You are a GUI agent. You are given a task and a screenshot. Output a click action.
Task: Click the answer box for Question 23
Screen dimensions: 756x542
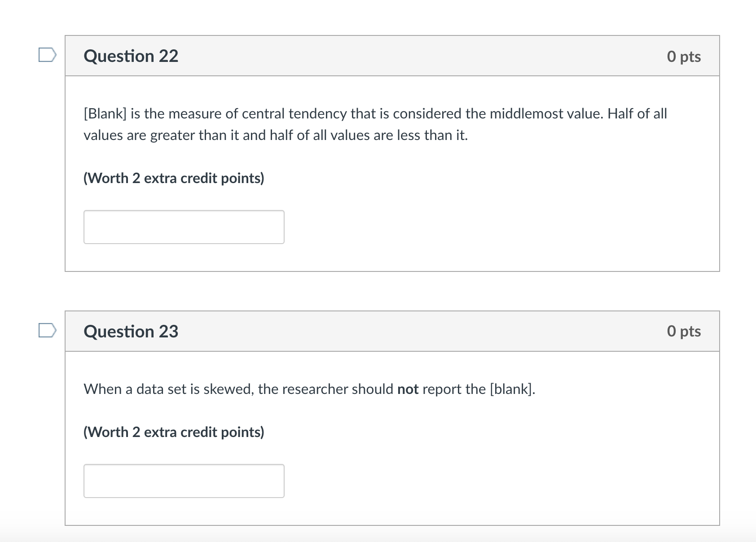[x=184, y=481]
